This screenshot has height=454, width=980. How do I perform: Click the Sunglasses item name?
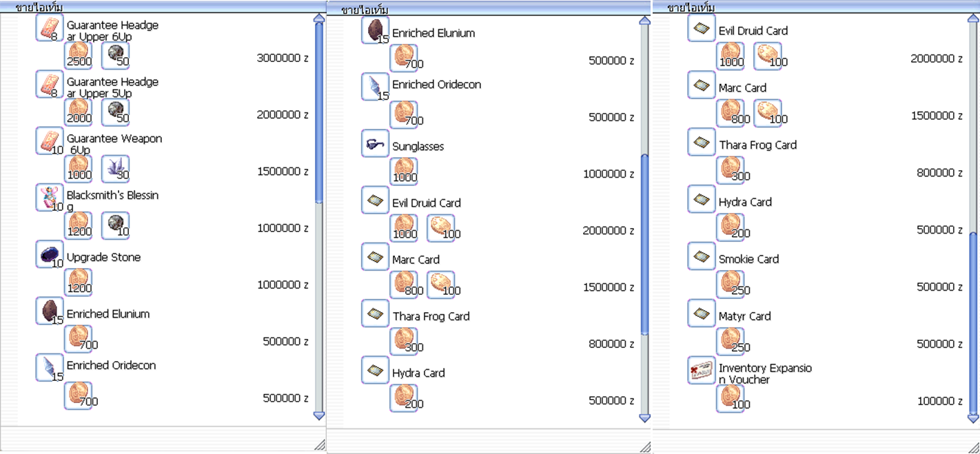point(418,147)
